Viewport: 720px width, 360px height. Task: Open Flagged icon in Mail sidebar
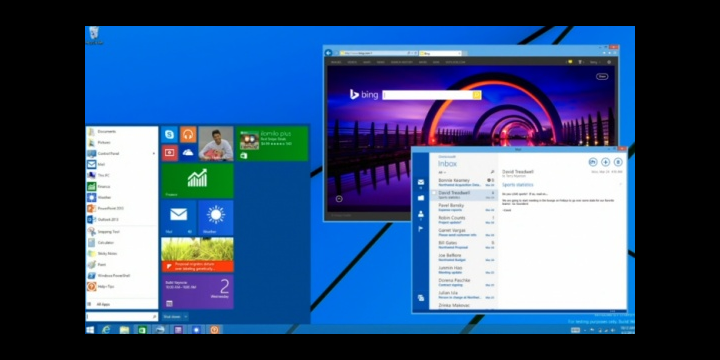click(421, 229)
